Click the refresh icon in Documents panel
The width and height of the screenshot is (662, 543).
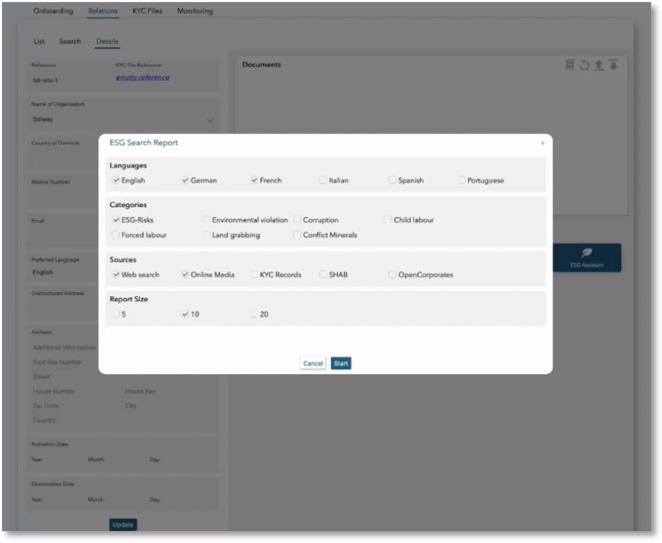point(584,65)
